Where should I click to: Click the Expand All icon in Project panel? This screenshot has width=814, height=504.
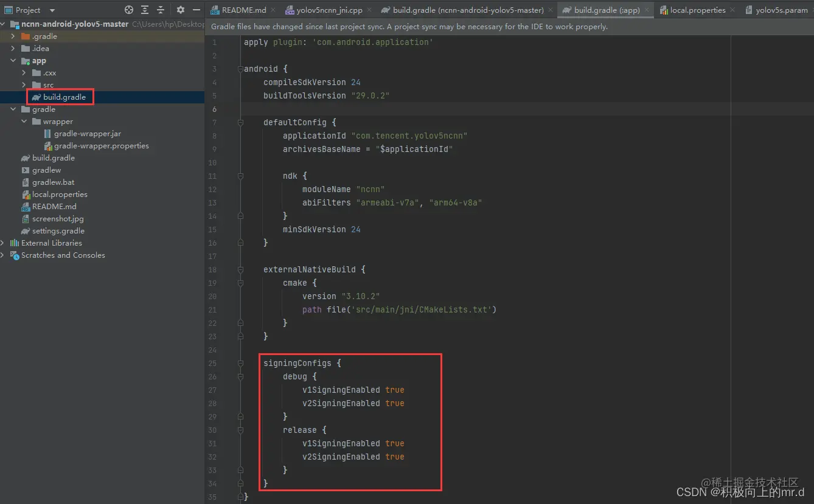pyautogui.click(x=145, y=10)
